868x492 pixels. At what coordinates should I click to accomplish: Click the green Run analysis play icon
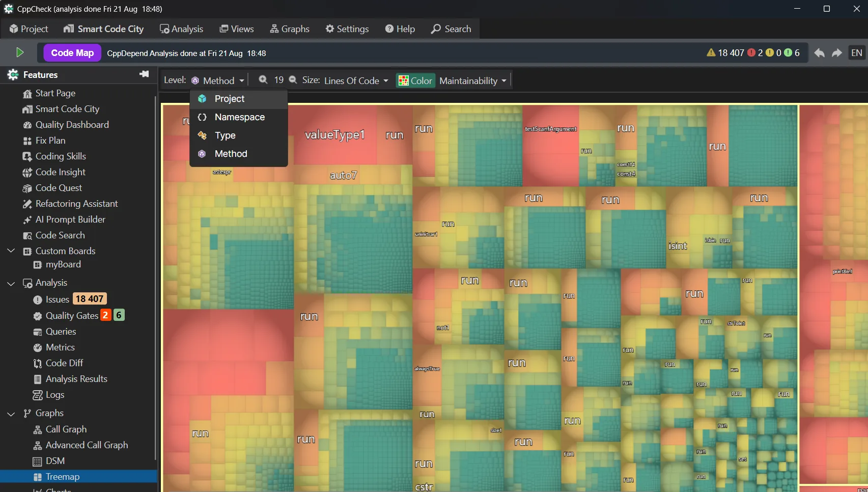[20, 52]
